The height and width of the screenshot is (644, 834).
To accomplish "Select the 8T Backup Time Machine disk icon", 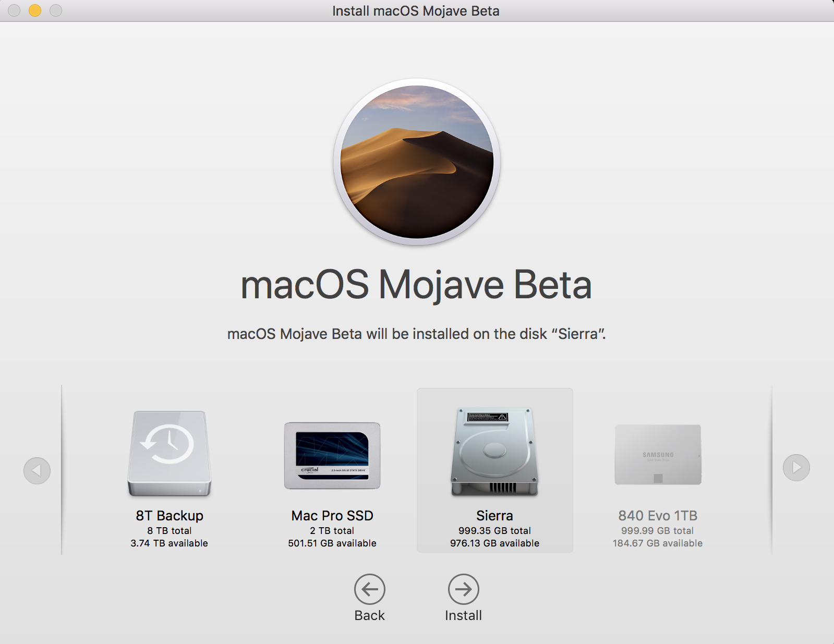I will coord(170,453).
